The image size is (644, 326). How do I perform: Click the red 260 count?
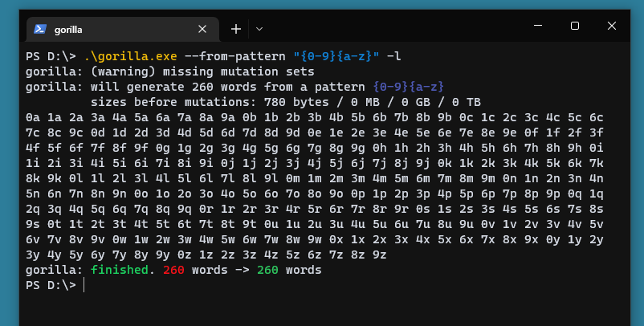pos(173,270)
